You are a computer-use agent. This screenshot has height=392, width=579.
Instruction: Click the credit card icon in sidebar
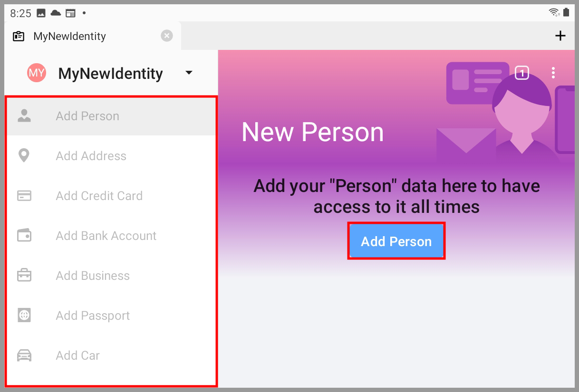[x=24, y=196]
